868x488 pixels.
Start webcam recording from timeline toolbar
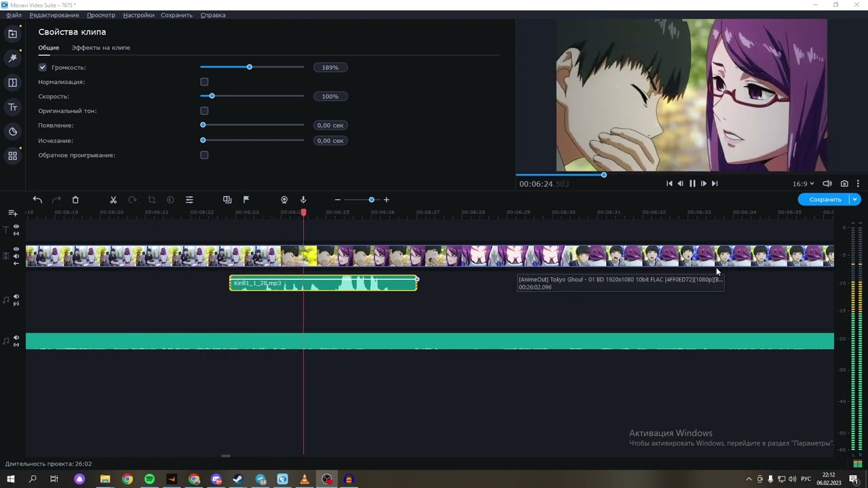pos(284,200)
